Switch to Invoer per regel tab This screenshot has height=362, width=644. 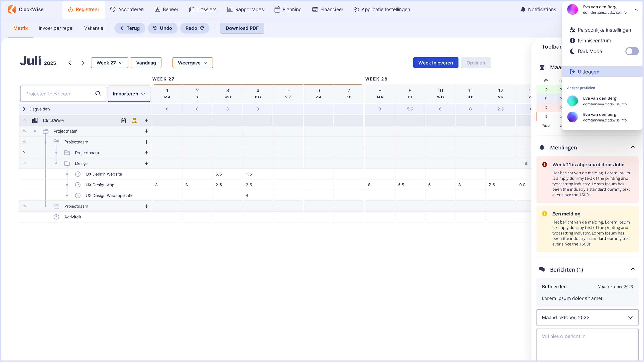click(56, 28)
